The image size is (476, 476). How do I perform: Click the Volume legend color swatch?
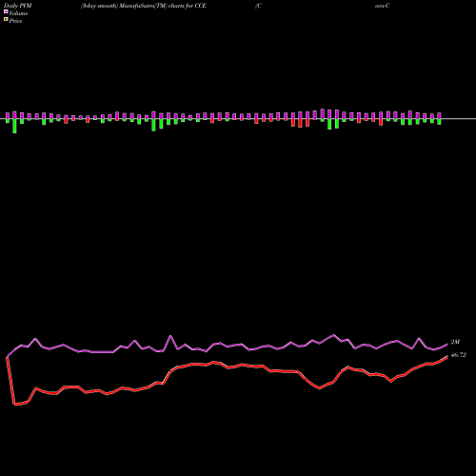(x=6, y=11)
